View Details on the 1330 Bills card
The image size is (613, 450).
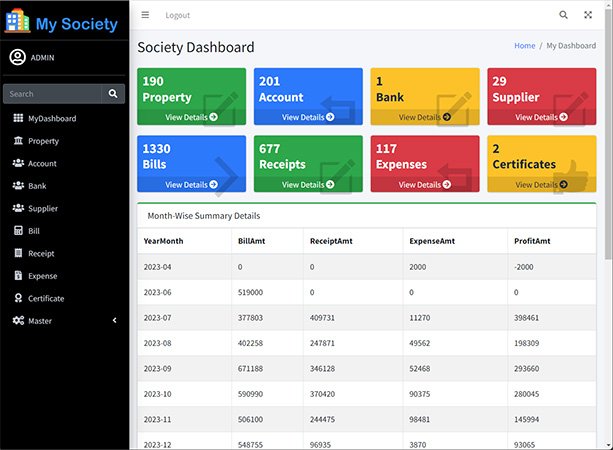click(x=192, y=185)
